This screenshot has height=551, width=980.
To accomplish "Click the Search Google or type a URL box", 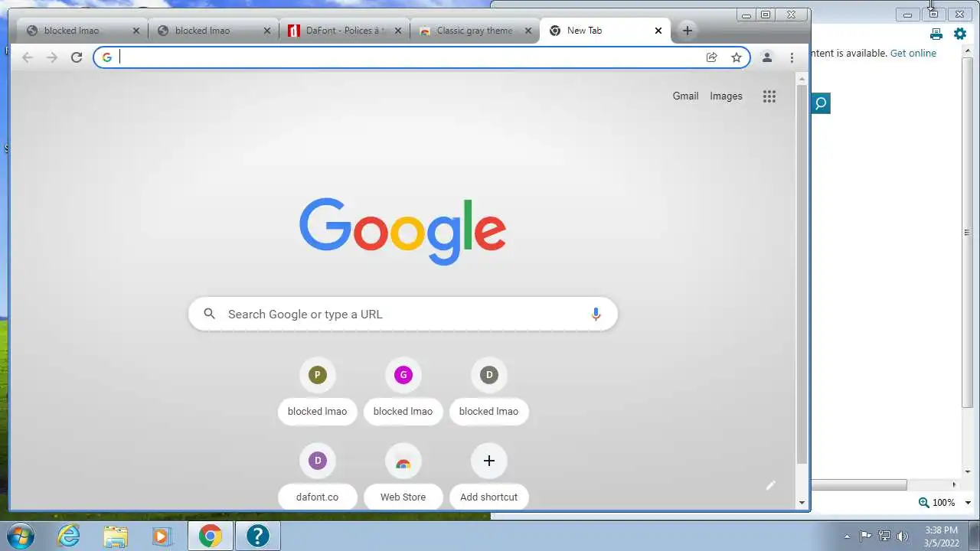I will [x=403, y=314].
